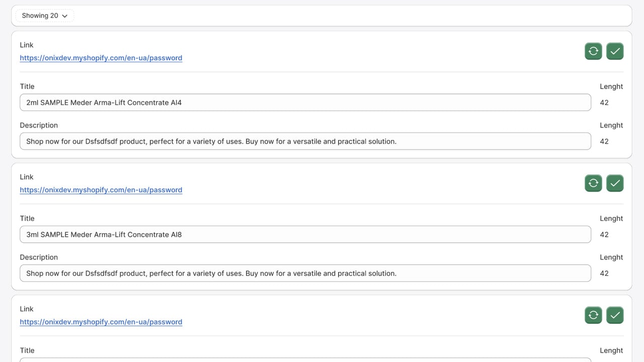Confirm the 3ml SAMPLE card with the checkmark
The image size is (644, 362).
pyautogui.click(x=615, y=183)
